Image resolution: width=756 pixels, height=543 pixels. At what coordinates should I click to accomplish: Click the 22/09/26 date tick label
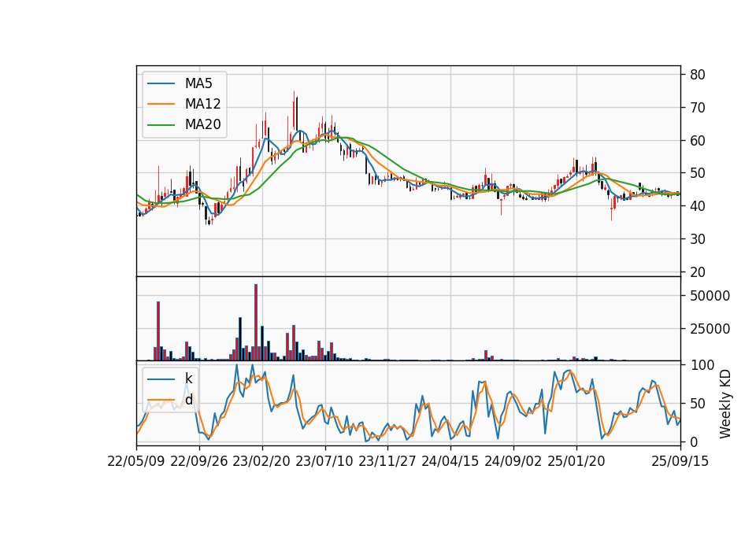199,461
